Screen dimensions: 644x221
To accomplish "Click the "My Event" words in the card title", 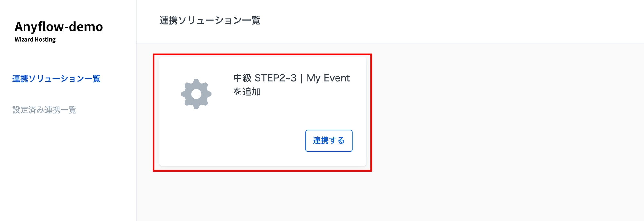I will [x=328, y=78].
